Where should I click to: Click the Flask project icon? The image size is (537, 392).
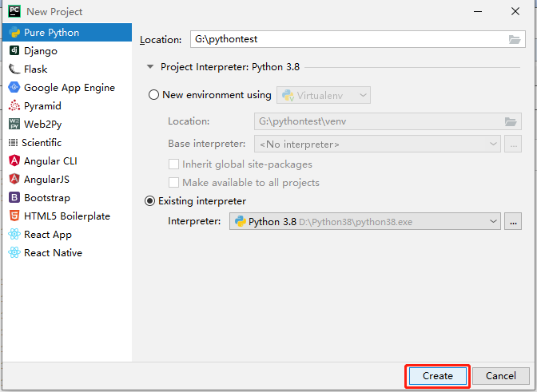pyautogui.click(x=14, y=69)
